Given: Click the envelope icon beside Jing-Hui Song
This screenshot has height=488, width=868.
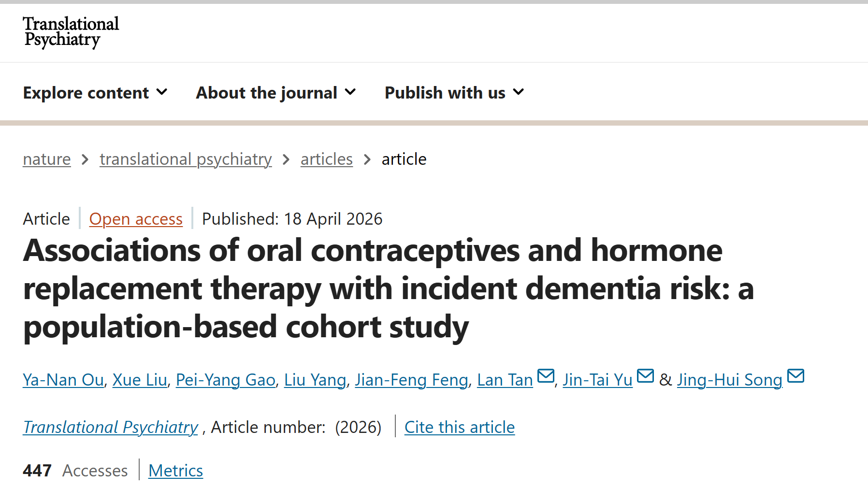Looking at the screenshot, I should (796, 375).
